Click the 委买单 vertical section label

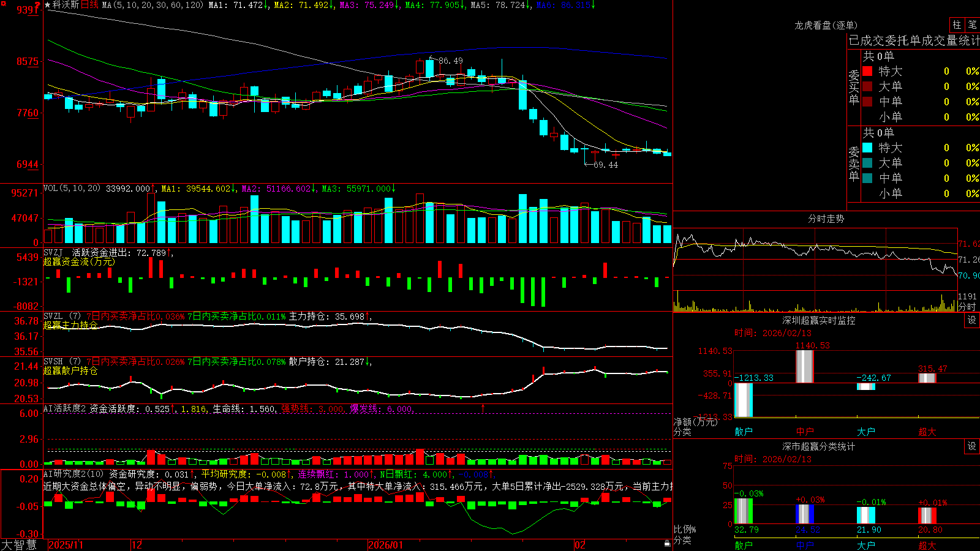coord(854,87)
